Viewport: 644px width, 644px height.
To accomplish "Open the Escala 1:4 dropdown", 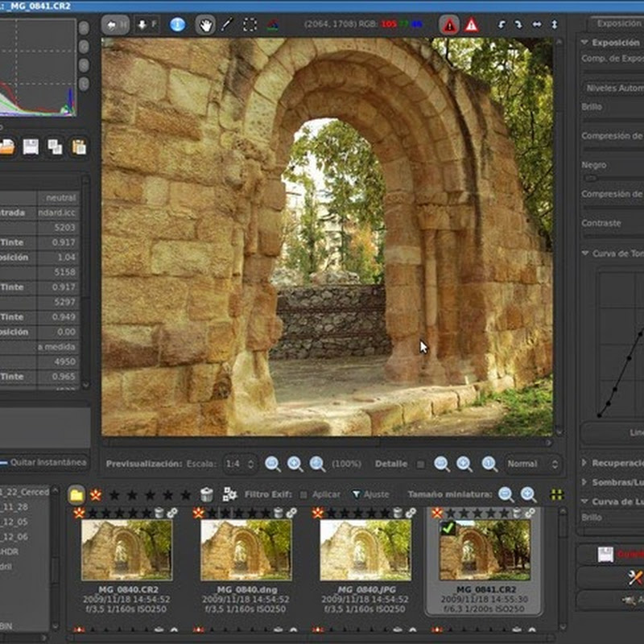I will click(x=241, y=464).
